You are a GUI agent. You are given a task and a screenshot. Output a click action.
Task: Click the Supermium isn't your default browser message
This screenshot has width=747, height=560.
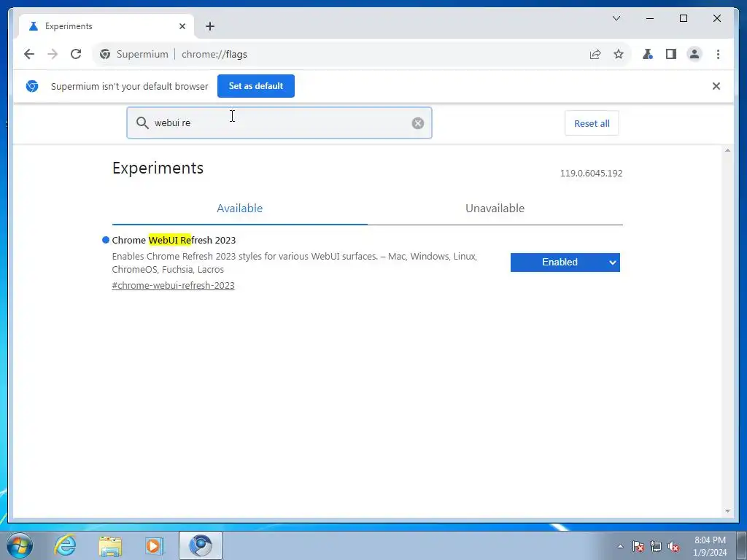click(130, 87)
